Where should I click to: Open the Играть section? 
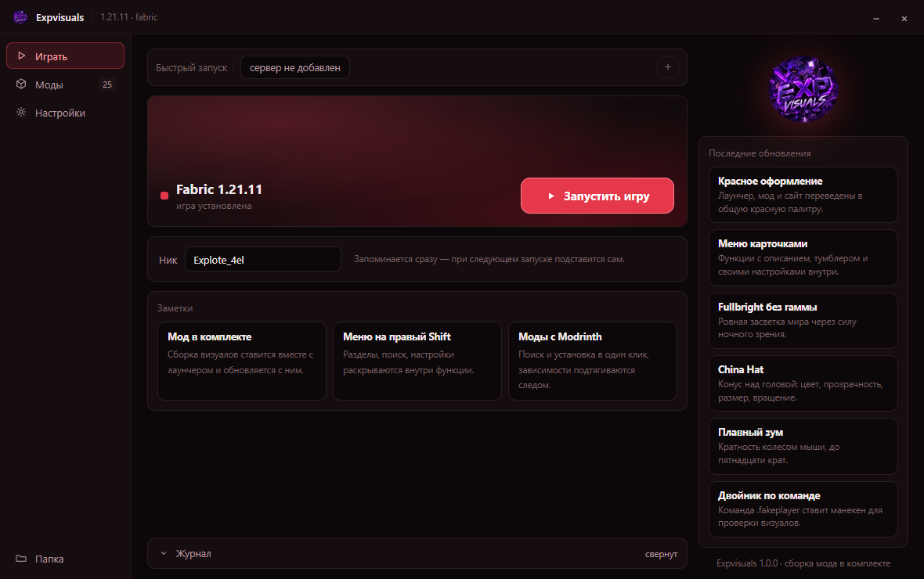(x=66, y=56)
